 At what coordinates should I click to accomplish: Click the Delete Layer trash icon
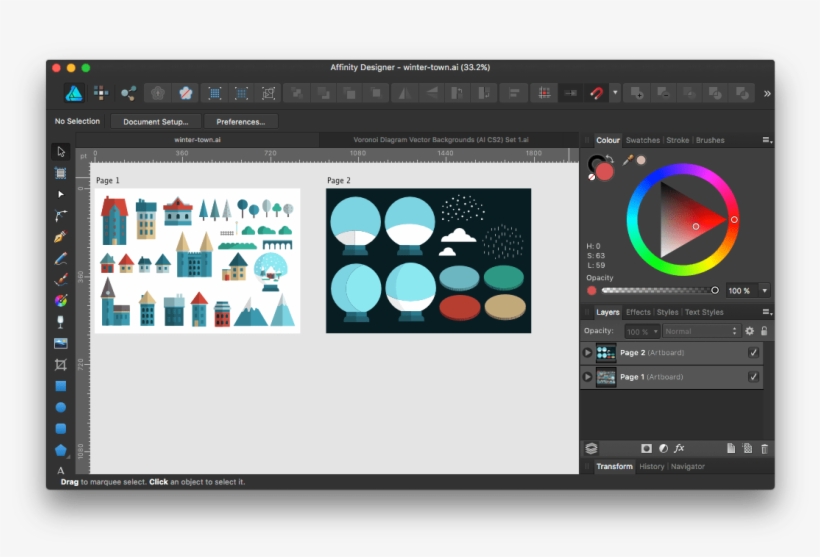tap(765, 449)
